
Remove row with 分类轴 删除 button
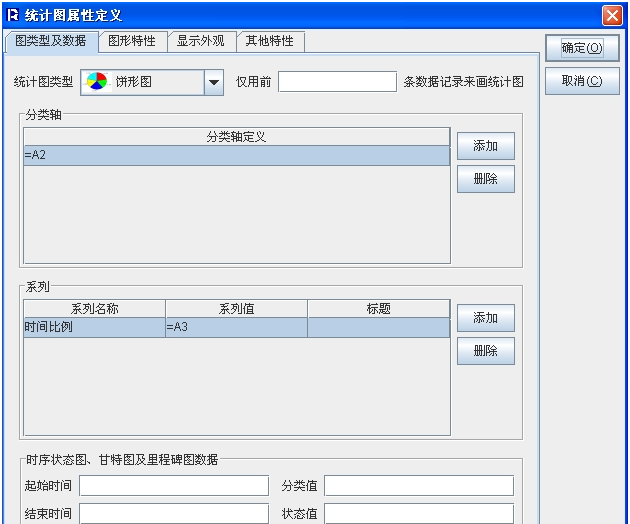click(x=486, y=179)
